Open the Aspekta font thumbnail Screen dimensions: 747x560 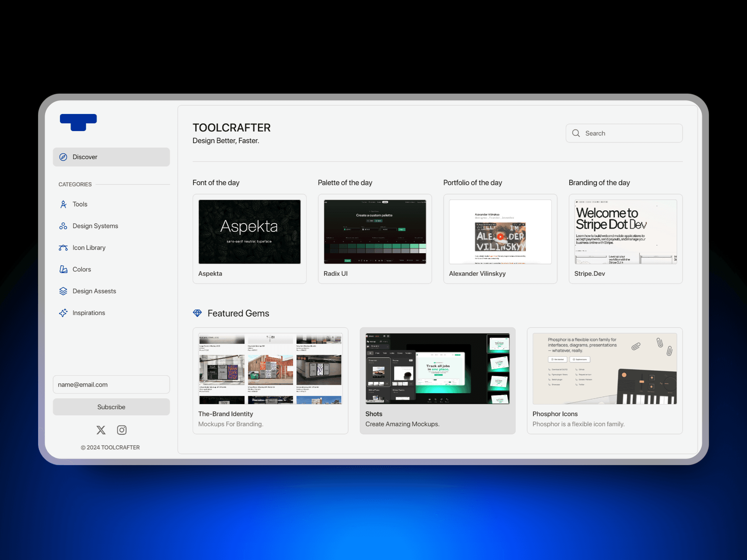click(x=249, y=232)
